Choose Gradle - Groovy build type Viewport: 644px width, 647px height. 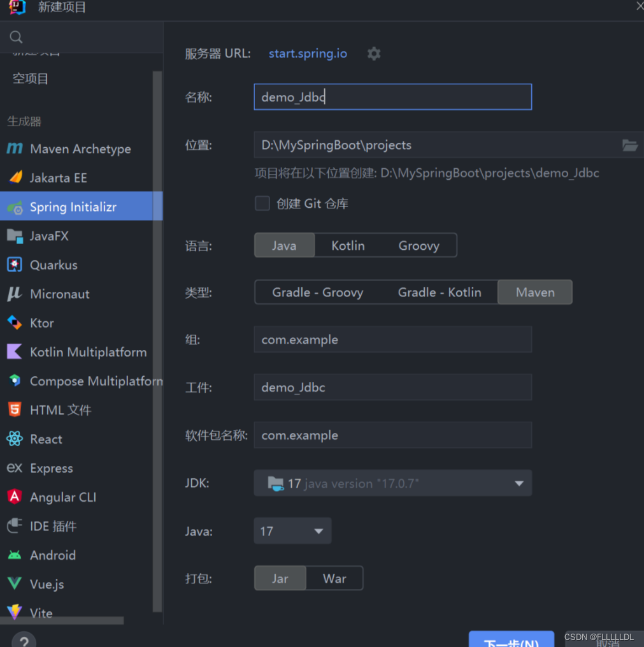[x=317, y=292]
